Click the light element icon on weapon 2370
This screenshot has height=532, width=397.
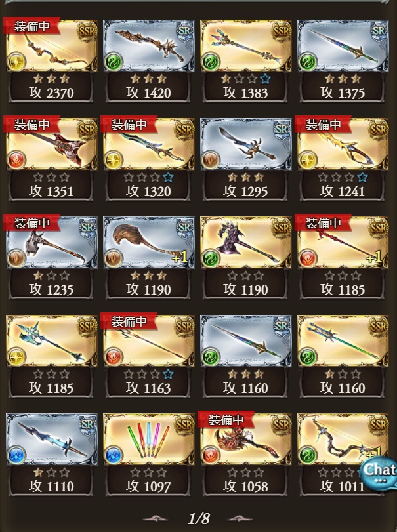[x=16, y=62]
